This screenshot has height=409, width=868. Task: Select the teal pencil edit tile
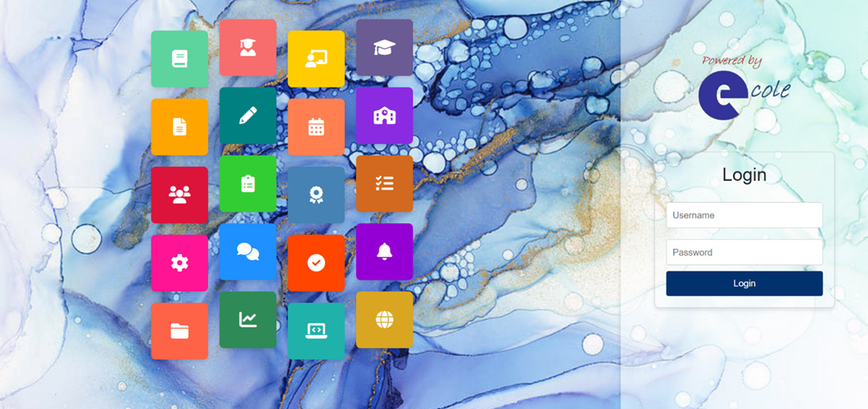247,116
